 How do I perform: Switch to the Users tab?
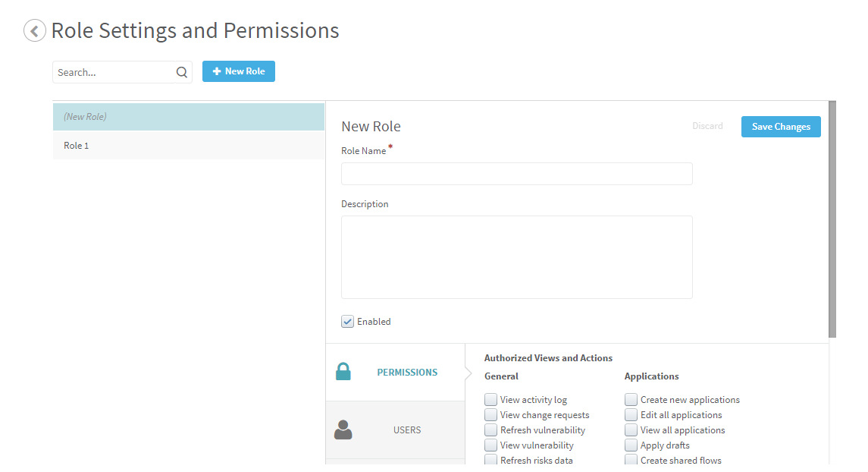coord(406,430)
